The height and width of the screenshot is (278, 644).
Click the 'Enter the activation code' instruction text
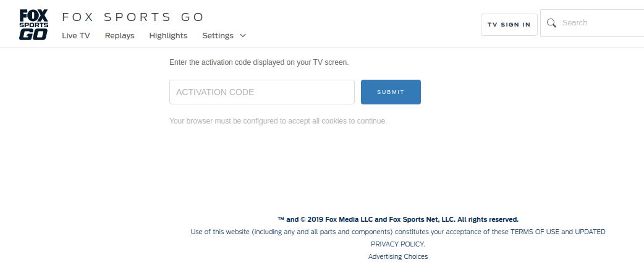click(x=259, y=63)
